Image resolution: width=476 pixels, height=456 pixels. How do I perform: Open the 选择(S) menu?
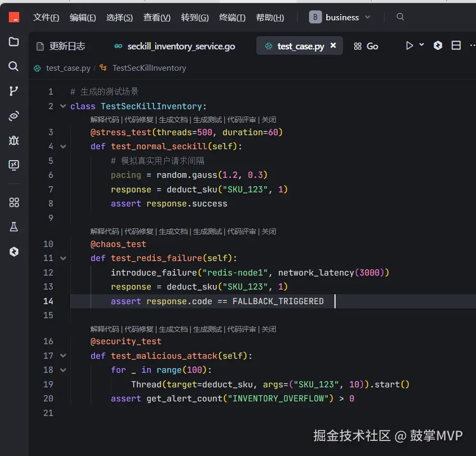[120, 17]
